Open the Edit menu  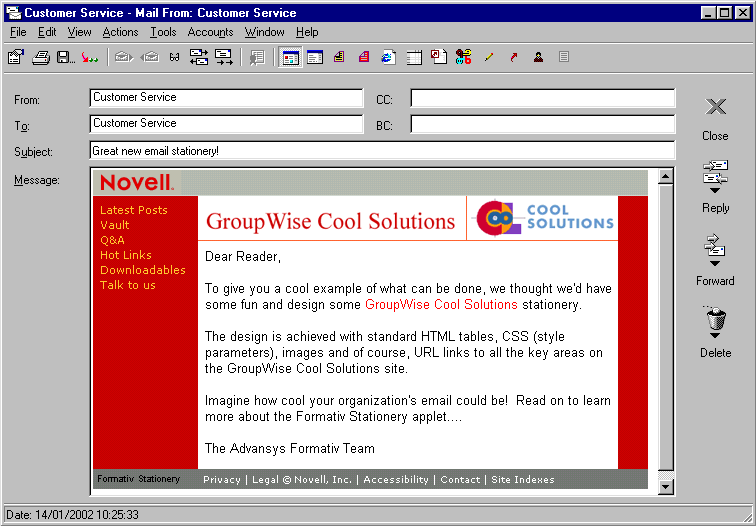pyautogui.click(x=47, y=32)
